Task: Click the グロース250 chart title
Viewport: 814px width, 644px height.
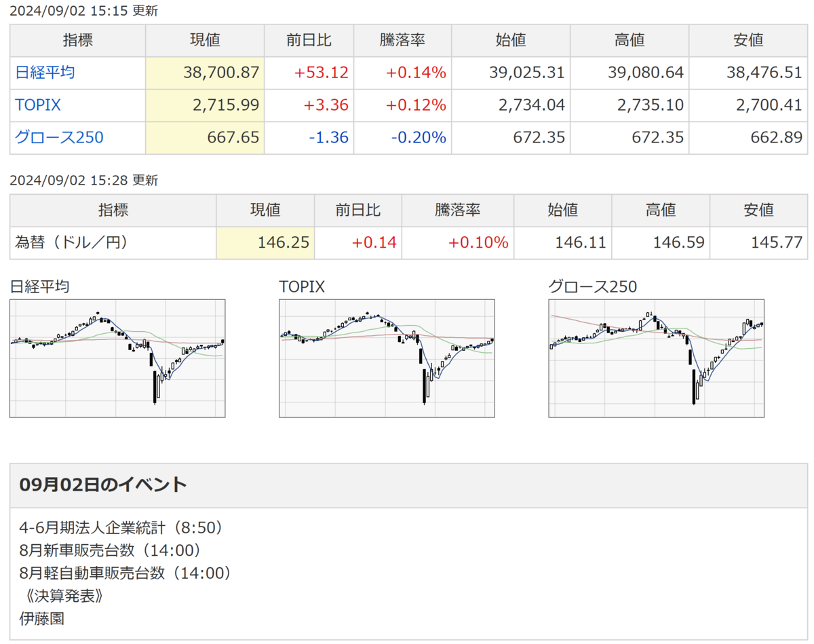Action: [593, 287]
